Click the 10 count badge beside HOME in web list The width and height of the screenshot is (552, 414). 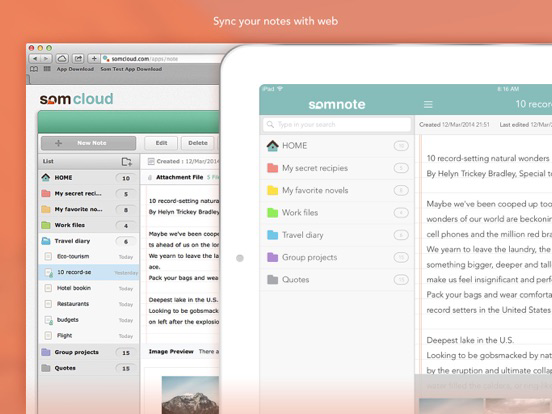point(126,178)
